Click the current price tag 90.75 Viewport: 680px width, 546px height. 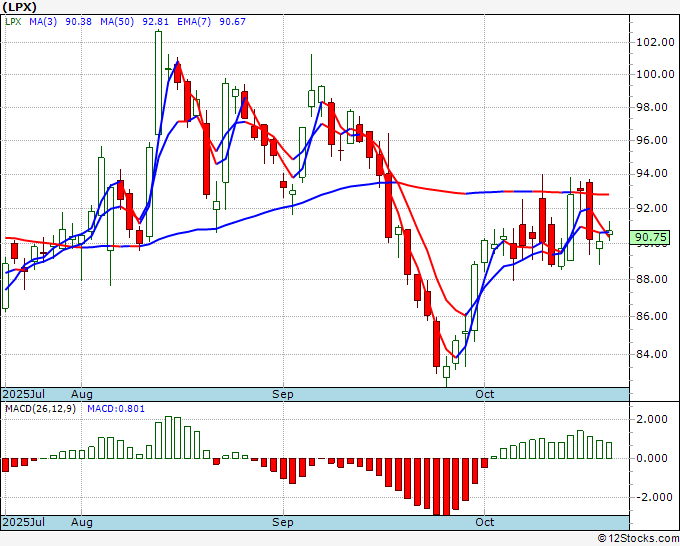click(x=650, y=237)
